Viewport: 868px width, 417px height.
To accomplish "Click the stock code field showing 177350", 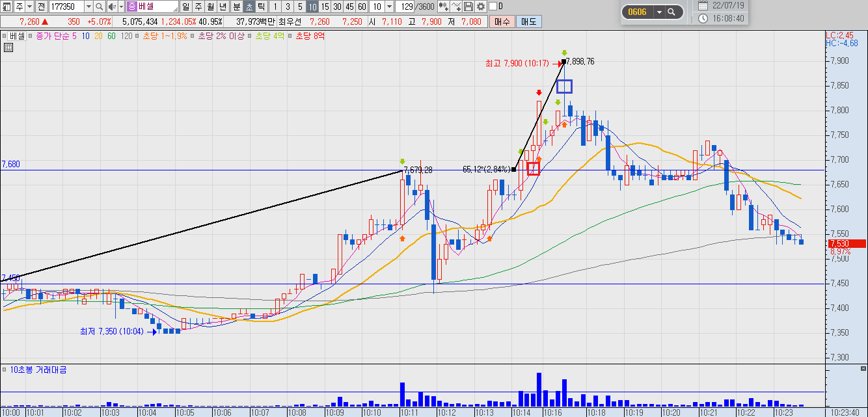I will point(66,7).
